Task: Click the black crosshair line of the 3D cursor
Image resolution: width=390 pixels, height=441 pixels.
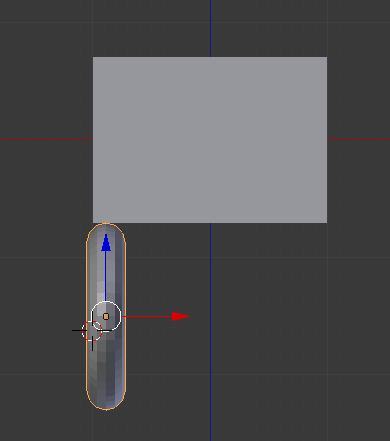Action: tap(77, 331)
